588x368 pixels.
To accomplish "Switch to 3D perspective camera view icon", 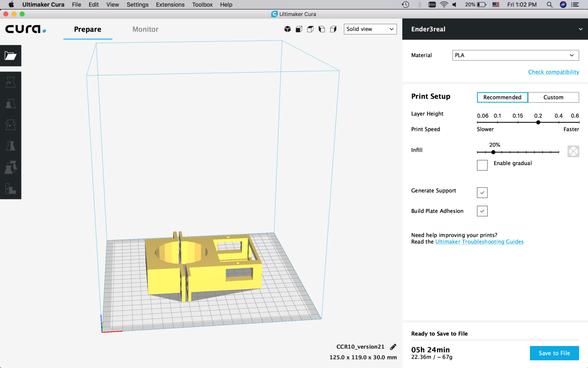I will [x=287, y=29].
